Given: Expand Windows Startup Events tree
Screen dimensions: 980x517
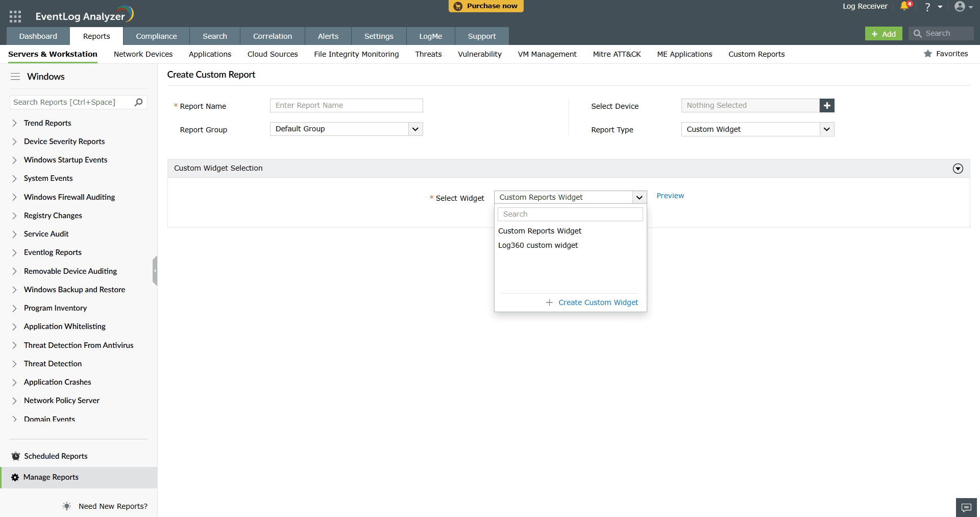Looking at the screenshot, I should [x=14, y=160].
